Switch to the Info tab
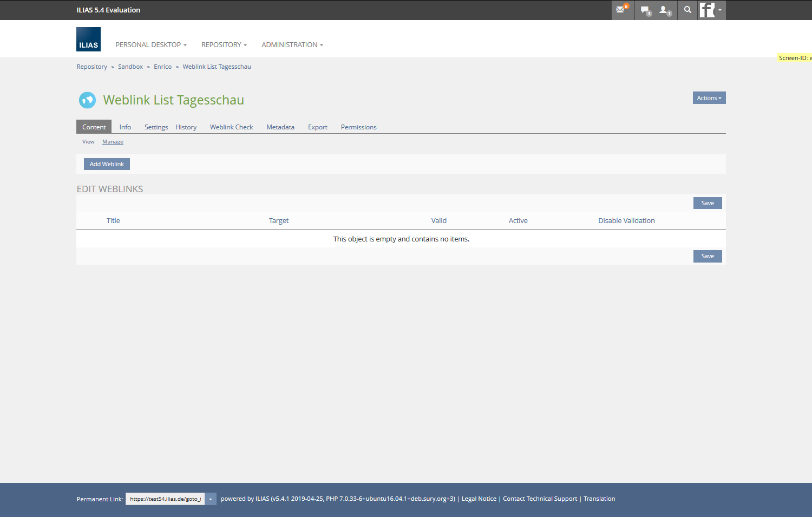The image size is (812, 517). (125, 127)
